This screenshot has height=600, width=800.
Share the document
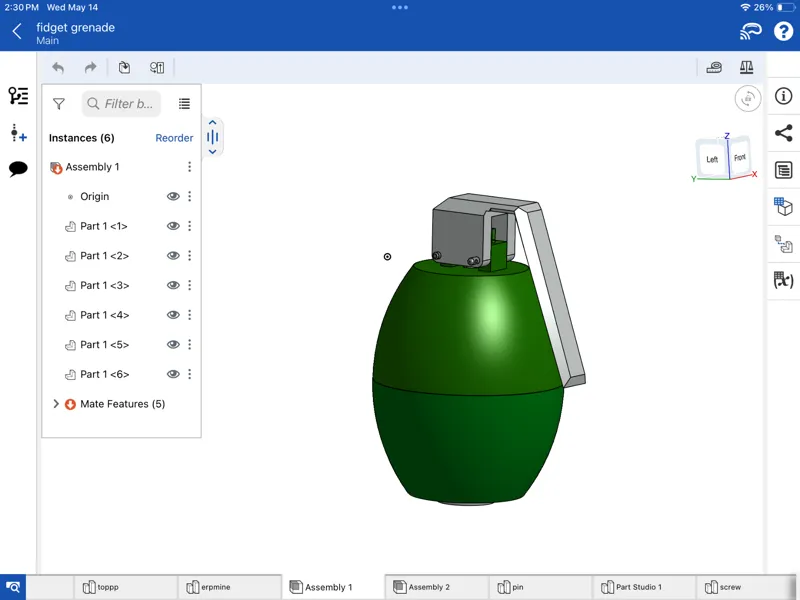[783, 133]
